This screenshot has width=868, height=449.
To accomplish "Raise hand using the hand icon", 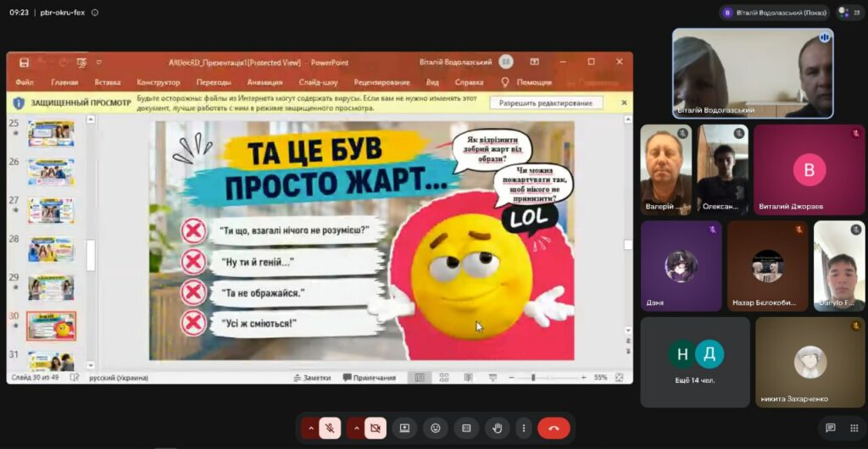I will click(497, 428).
